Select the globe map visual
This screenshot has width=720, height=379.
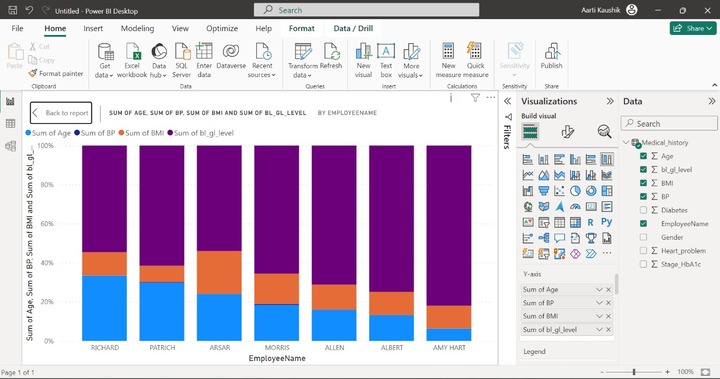coord(528,207)
